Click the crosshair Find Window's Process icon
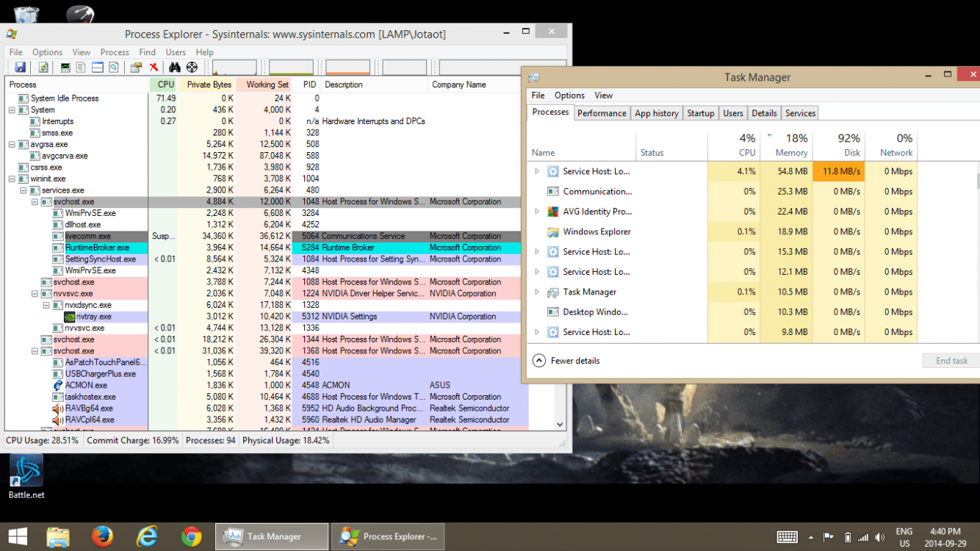The height and width of the screenshot is (551, 980). pyautogui.click(x=192, y=68)
